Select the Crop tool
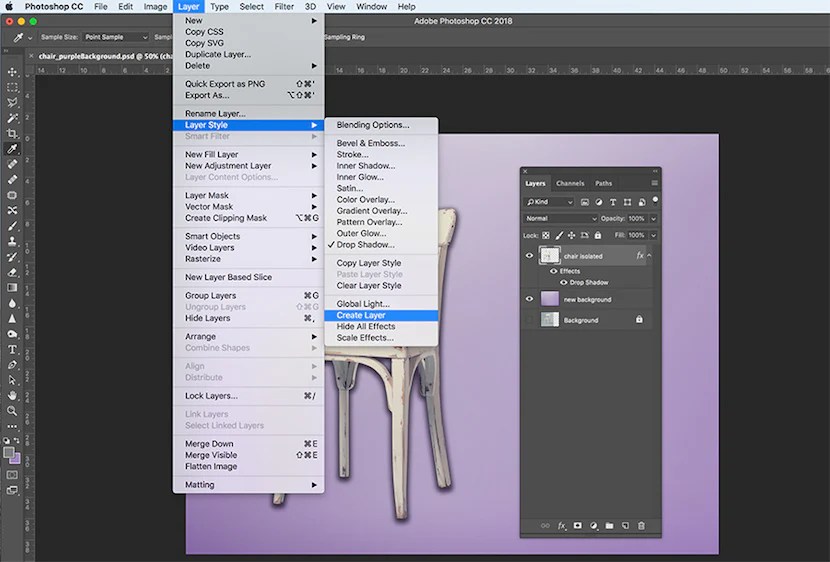The height and width of the screenshot is (562, 830). tap(12, 133)
